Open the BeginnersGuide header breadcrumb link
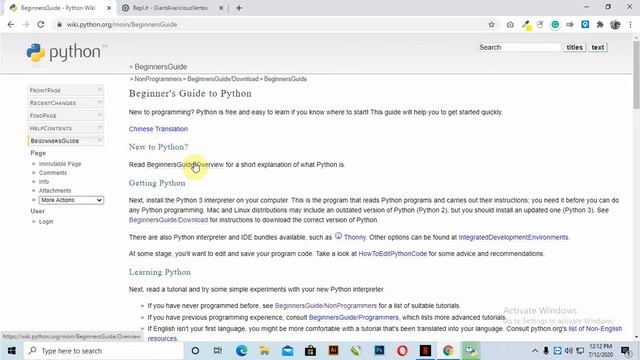The image size is (640, 360). [x=161, y=67]
